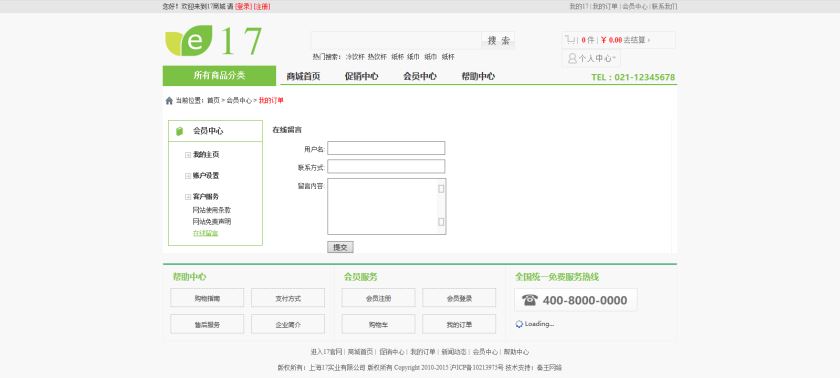The image size is (840, 378).
Task: Open the 所有商品分类 category menu
Action: point(219,75)
